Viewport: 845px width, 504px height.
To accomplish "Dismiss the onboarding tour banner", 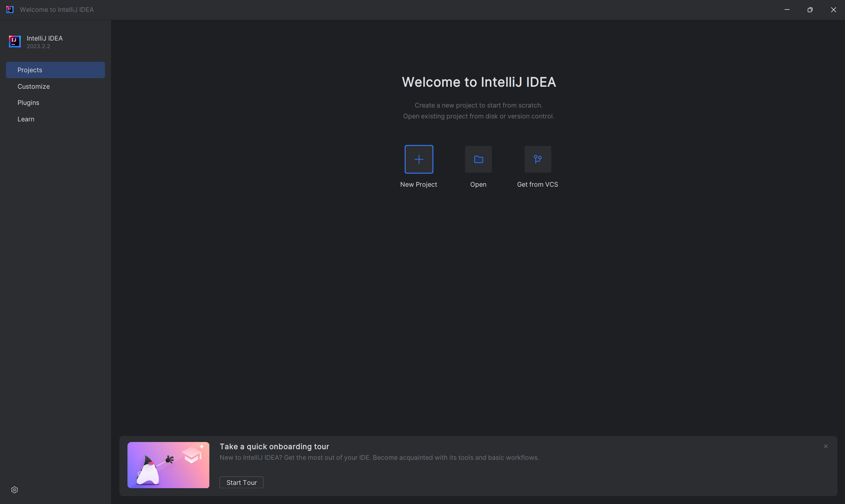I will [826, 446].
